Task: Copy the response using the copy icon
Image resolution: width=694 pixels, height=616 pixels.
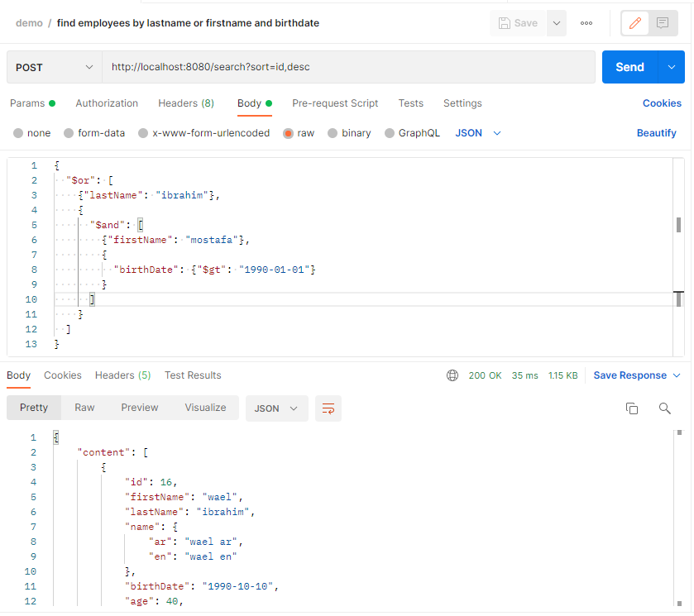Action: click(x=632, y=408)
